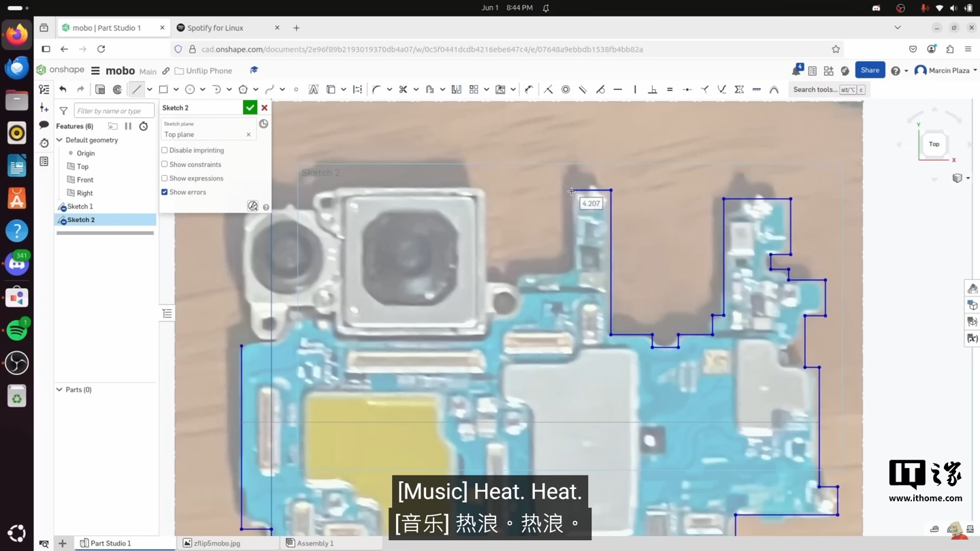The width and height of the screenshot is (980, 551).
Task: Open the notifications bell
Action: (796, 71)
